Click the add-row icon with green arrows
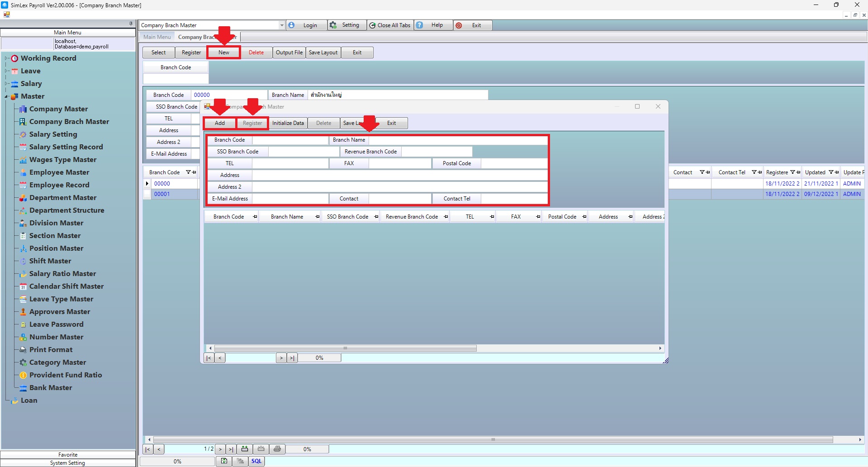The height and width of the screenshot is (467, 868). [x=245, y=449]
